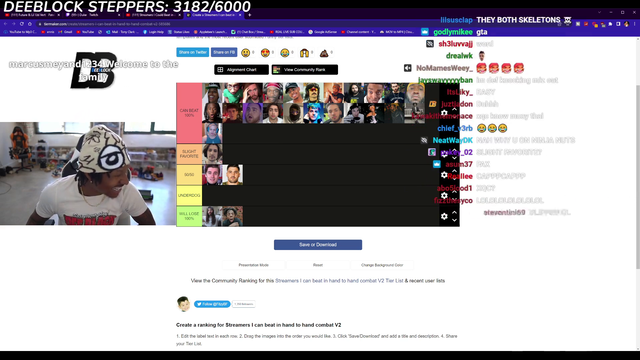Click the page vertical scrollbar
The height and width of the screenshot is (360, 640).
point(638,176)
